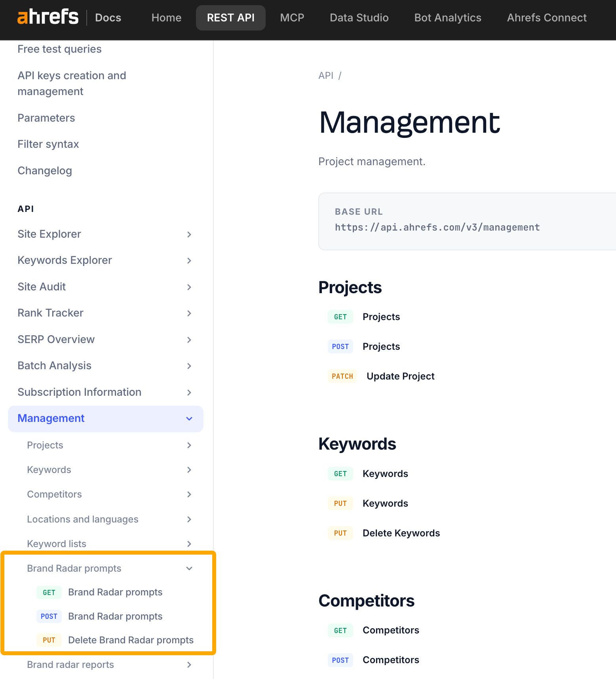The image size is (616, 679).
Task: Expand SERP Overview chevron
Action: (x=189, y=340)
